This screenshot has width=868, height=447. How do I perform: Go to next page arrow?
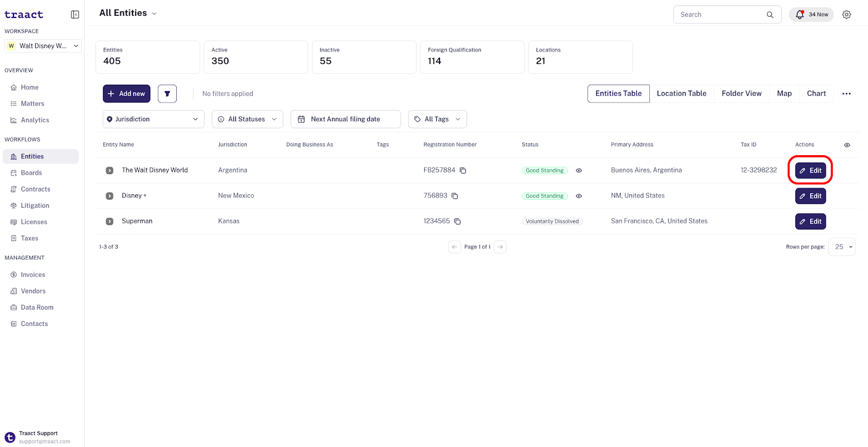pos(500,247)
